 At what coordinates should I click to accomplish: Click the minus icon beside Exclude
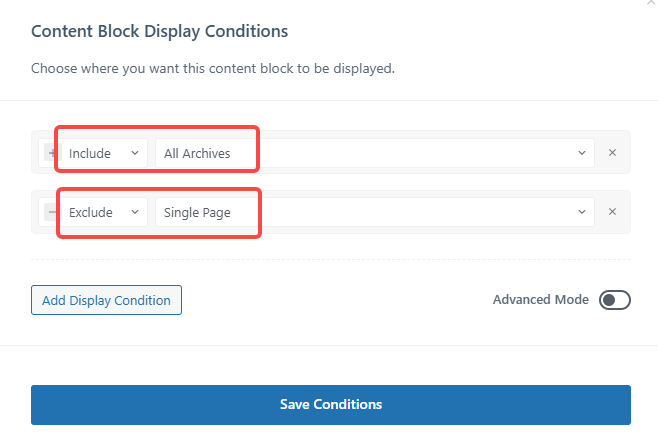(x=50, y=212)
